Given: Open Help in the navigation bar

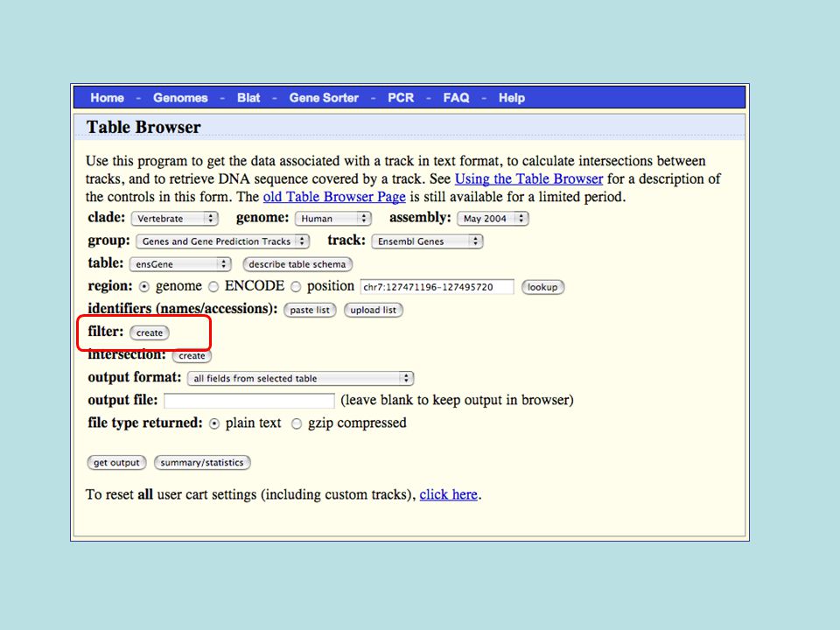Looking at the screenshot, I should (x=512, y=97).
